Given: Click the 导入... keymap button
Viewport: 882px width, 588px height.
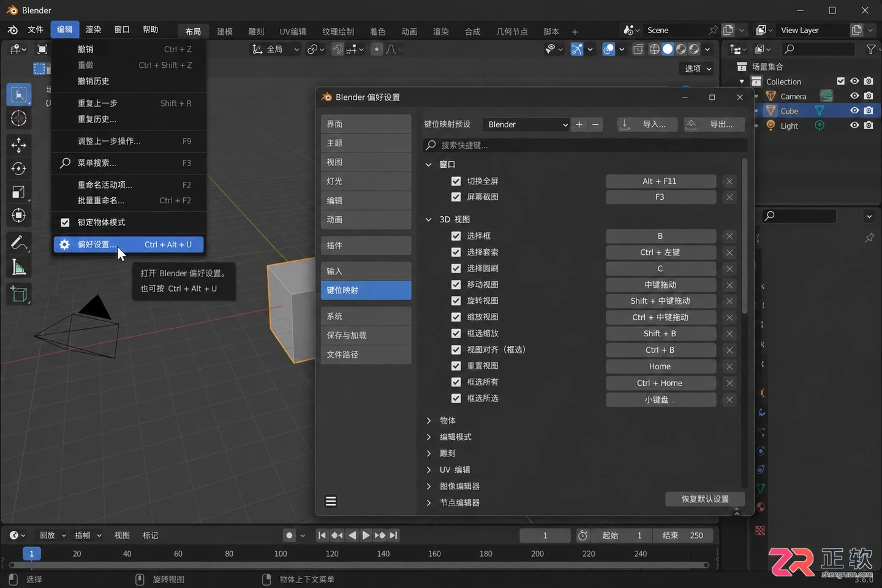Looking at the screenshot, I should (x=647, y=124).
